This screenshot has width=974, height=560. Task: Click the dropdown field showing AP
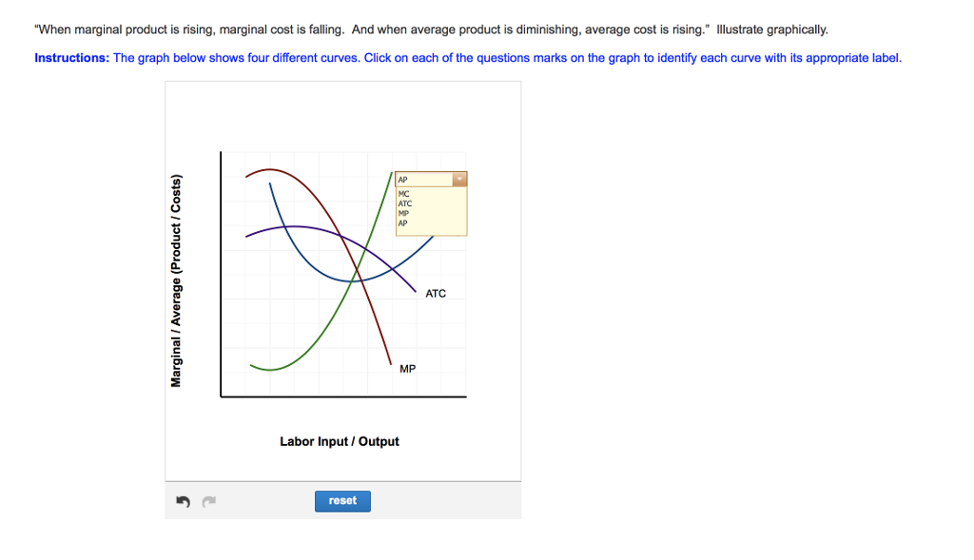click(423, 179)
